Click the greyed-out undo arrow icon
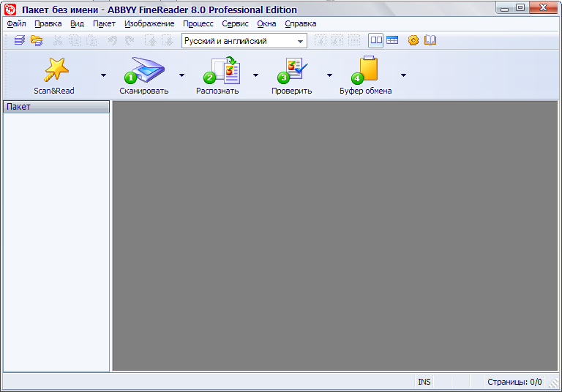The height and width of the screenshot is (392, 562). [113, 40]
